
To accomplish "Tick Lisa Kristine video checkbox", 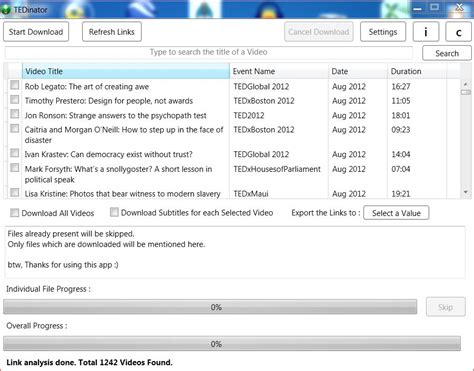I will coord(14,192).
